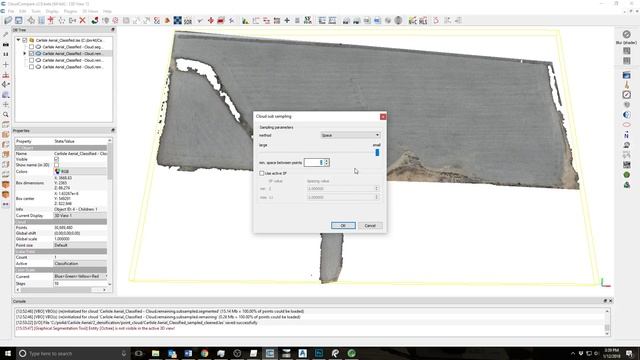
Task: Click the Console vertical scrollbar
Action: coord(607,322)
